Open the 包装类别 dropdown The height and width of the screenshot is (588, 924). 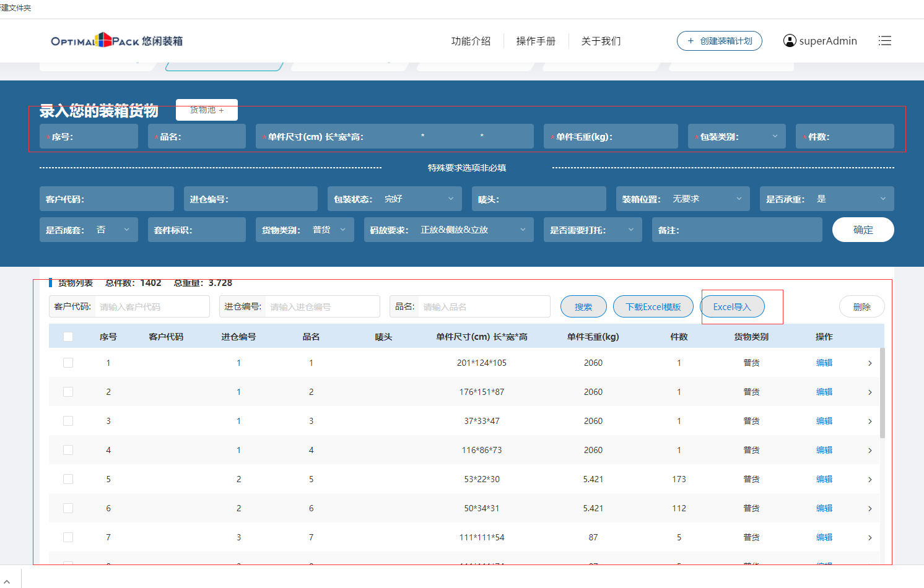[736, 136]
